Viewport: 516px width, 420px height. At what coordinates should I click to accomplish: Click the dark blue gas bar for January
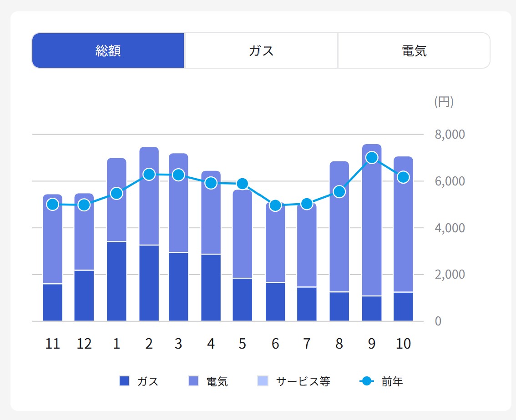click(116, 282)
